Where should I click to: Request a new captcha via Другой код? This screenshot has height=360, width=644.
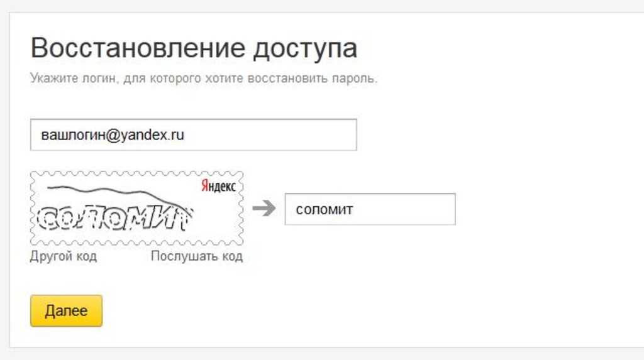64,256
